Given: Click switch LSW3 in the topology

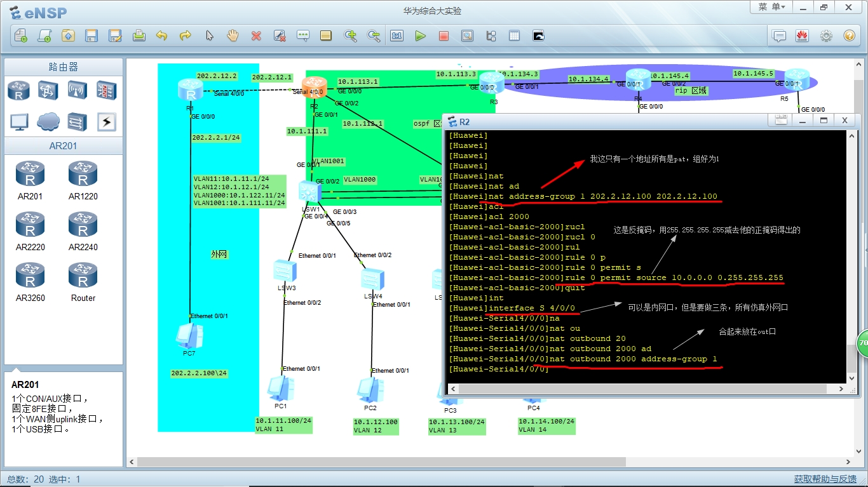Looking at the screenshot, I should click(286, 272).
